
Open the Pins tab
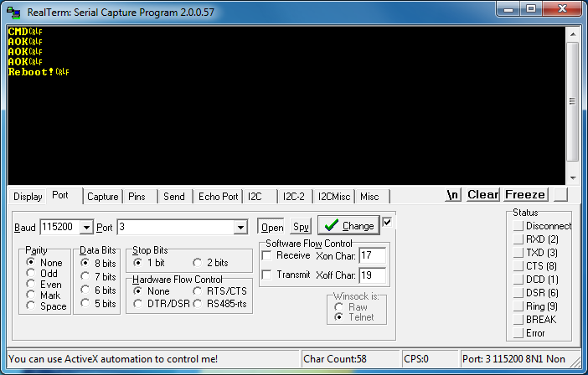click(x=137, y=197)
